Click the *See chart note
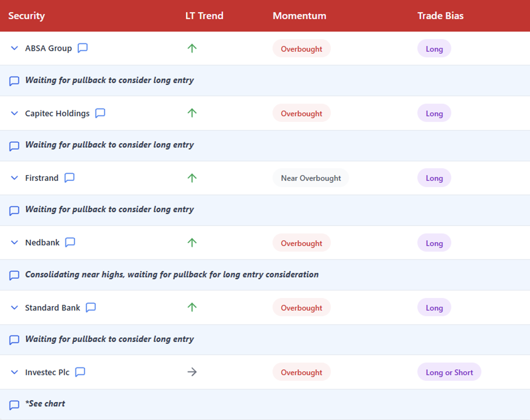This screenshot has height=420, width=530. click(45, 404)
